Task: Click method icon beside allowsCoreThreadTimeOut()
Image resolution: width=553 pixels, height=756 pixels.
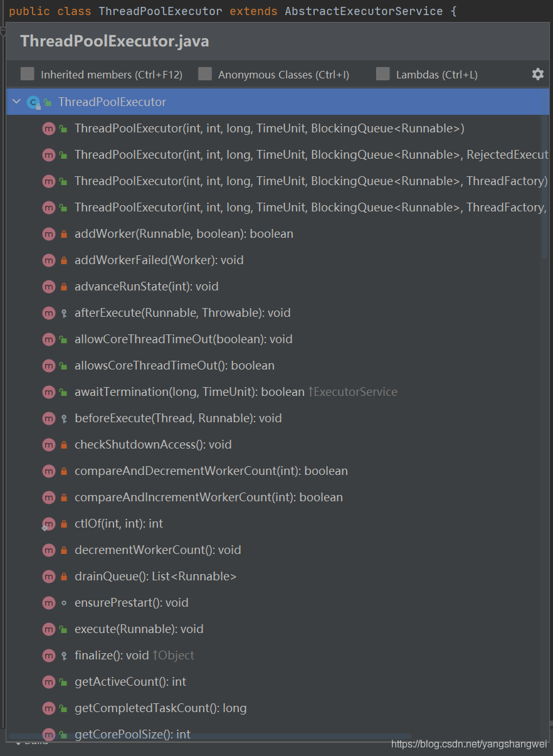Action: tap(49, 365)
